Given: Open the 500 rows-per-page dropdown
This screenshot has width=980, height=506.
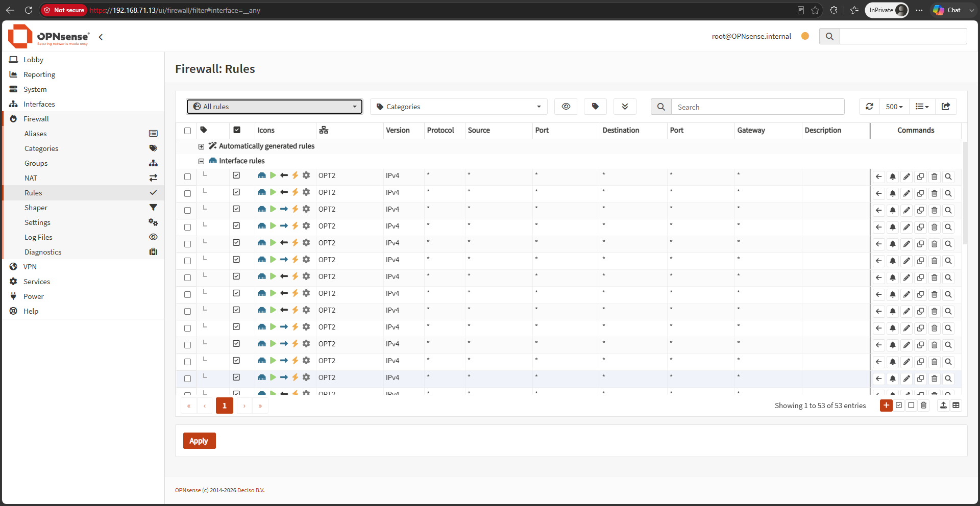Looking at the screenshot, I should click(x=894, y=107).
